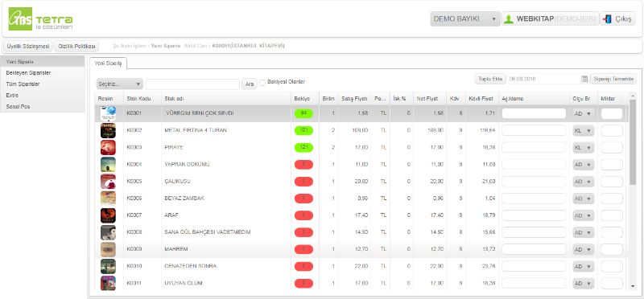Open cover thumbnail of METAL FIRTINA 4 TURAN

(108, 130)
